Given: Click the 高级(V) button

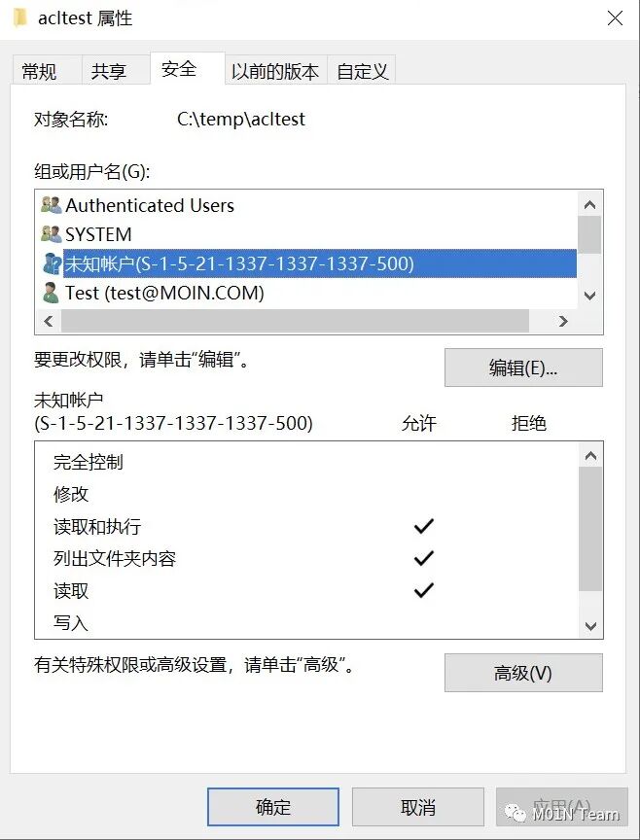Looking at the screenshot, I should 523,673.
